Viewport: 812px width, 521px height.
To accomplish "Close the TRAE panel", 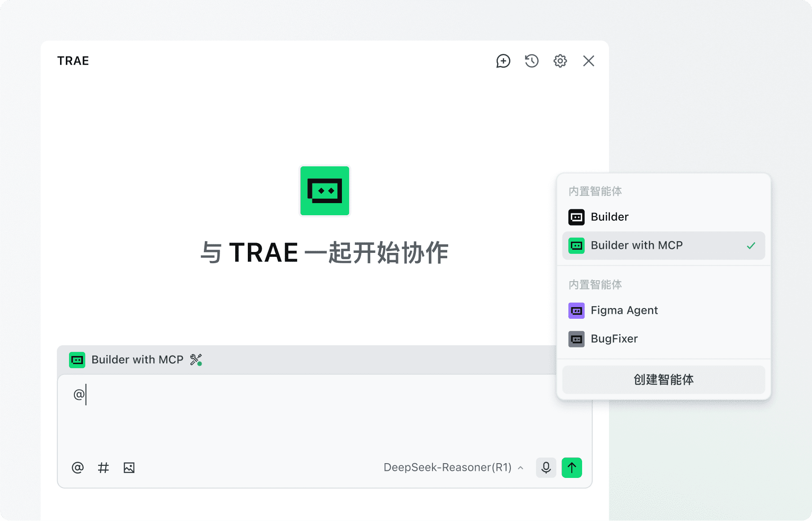I will (588, 61).
